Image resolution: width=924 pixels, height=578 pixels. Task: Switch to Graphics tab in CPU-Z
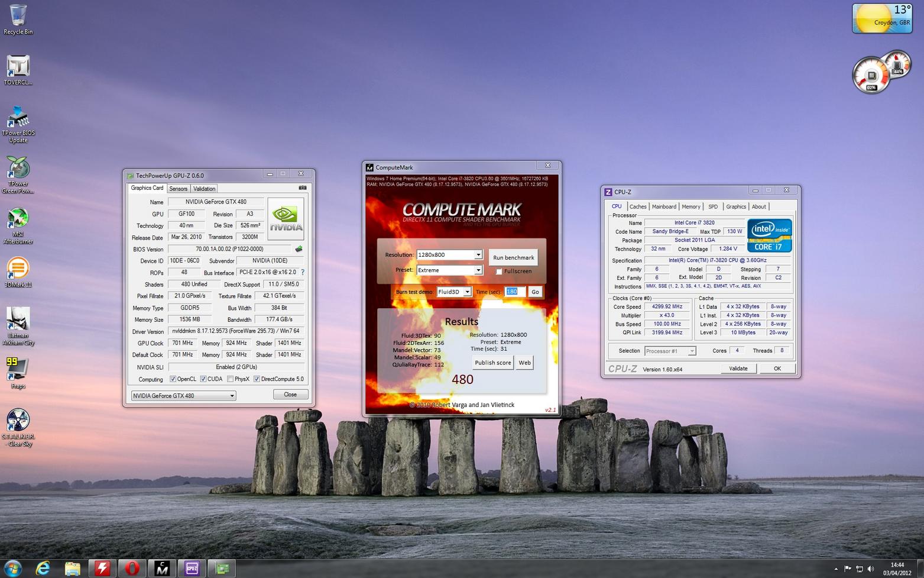pos(736,206)
